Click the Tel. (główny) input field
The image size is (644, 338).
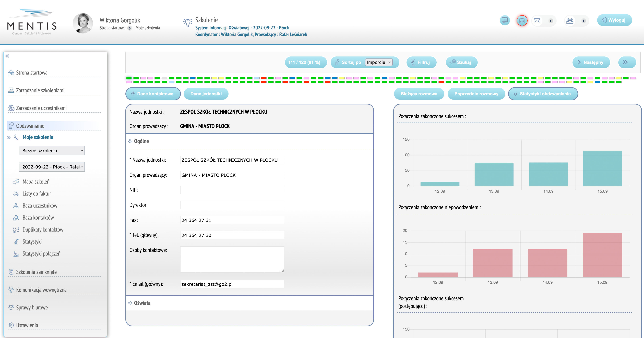(232, 235)
